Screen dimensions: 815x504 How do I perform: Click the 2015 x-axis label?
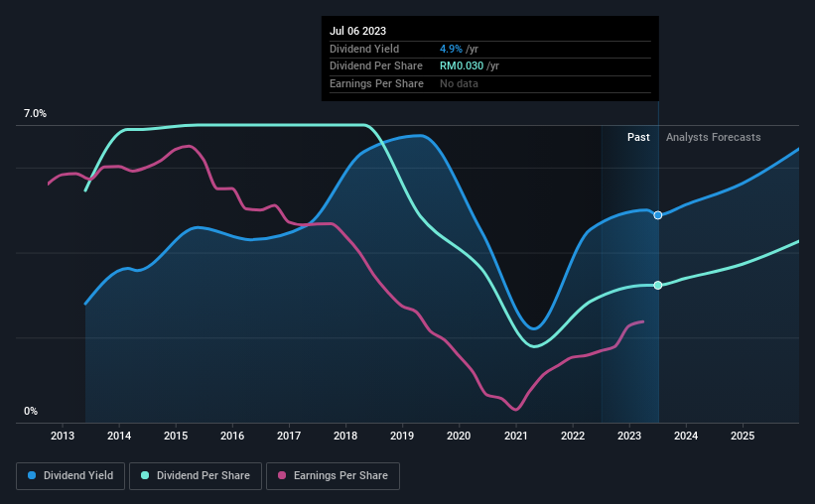point(176,436)
